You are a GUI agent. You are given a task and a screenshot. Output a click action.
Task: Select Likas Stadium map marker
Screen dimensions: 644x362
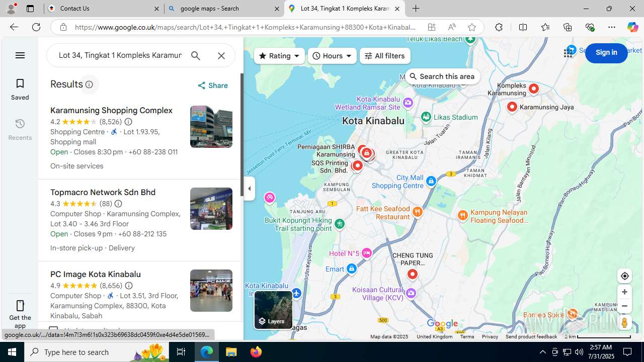pos(426,117)
